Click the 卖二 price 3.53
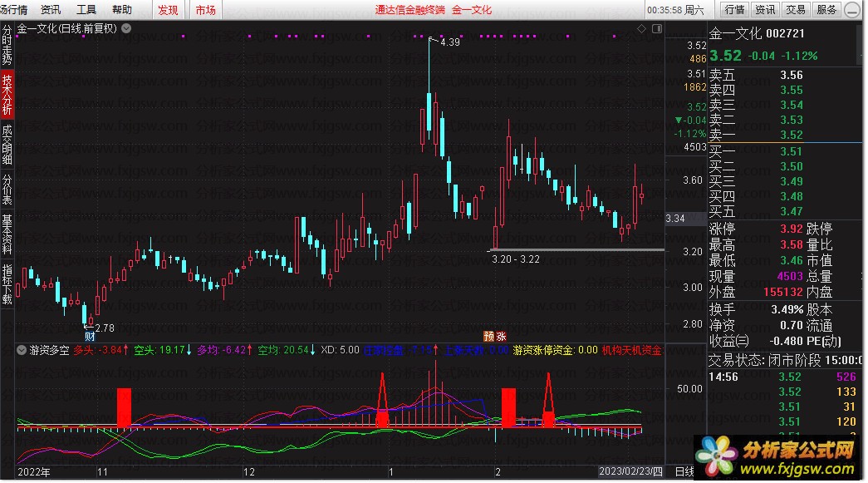 pyautogui.click(x=792, y=120)
